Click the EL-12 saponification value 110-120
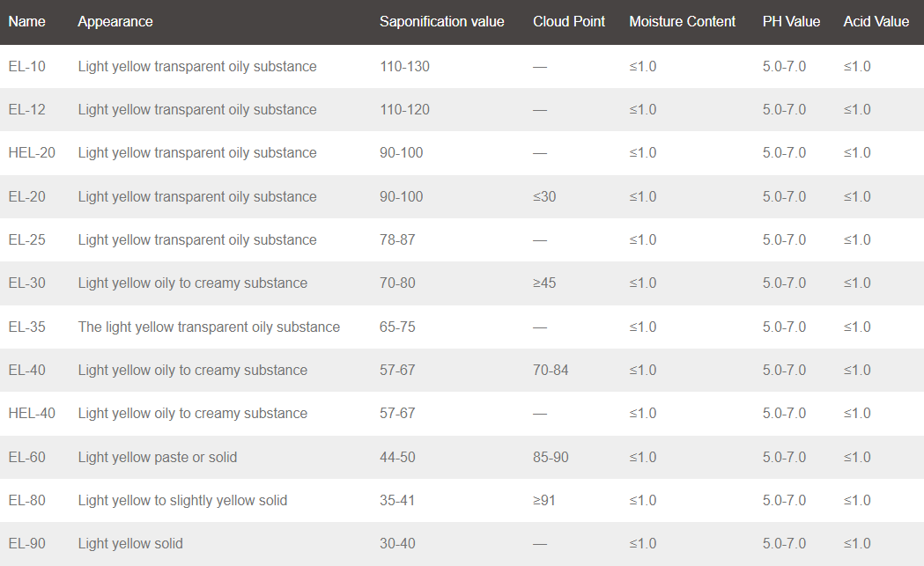The height and width of the screenshot is (566, 924). pos(404,109)
